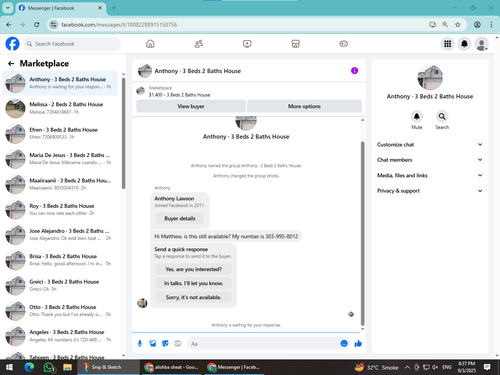Open Windows Start menu
Viewport: 500px width, 375px height.
pos(9,367)
